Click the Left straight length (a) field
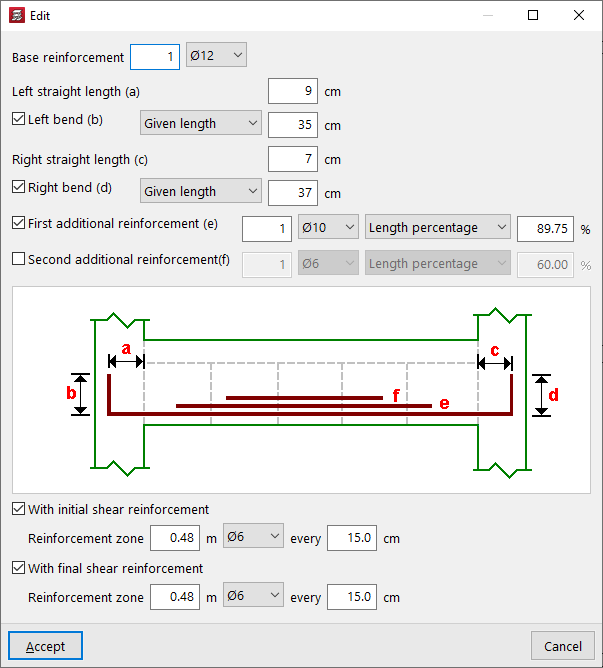Screen dimensions: 603x668 click(x=293, y=92)
